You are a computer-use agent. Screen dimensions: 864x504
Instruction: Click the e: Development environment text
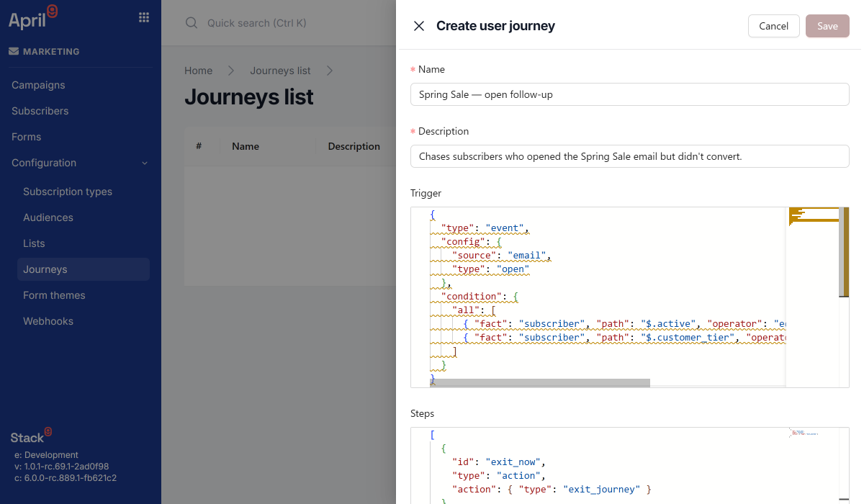coord(46,455)
